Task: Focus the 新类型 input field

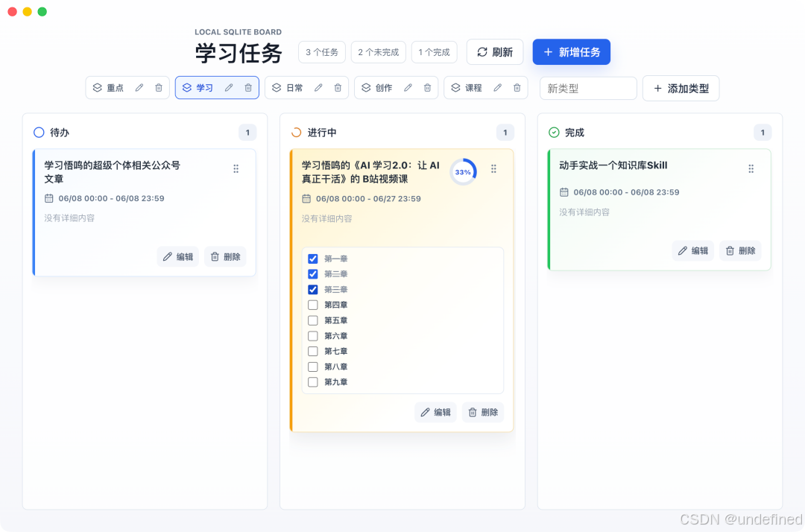Action: 588,88
